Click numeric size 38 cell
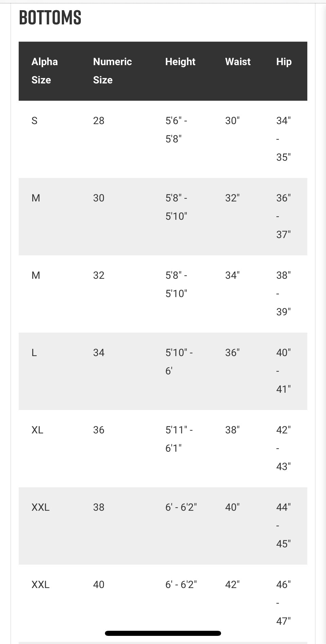The image size is (326, 644). 99,507
